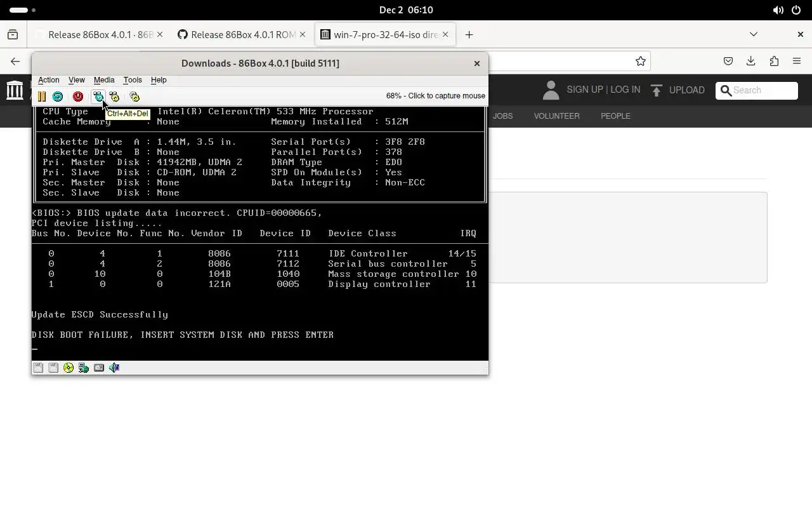Screen dimensions: 812x508
Task: Bookmark this page with the star icon
Action: (x=641, y=61)
